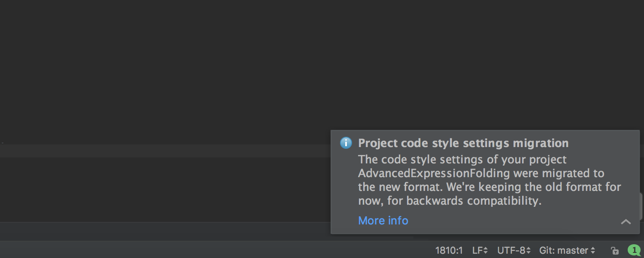Open the More info link
Image resolution: width=644 pixels, height=258 pixels.
[x=383, y=221]
